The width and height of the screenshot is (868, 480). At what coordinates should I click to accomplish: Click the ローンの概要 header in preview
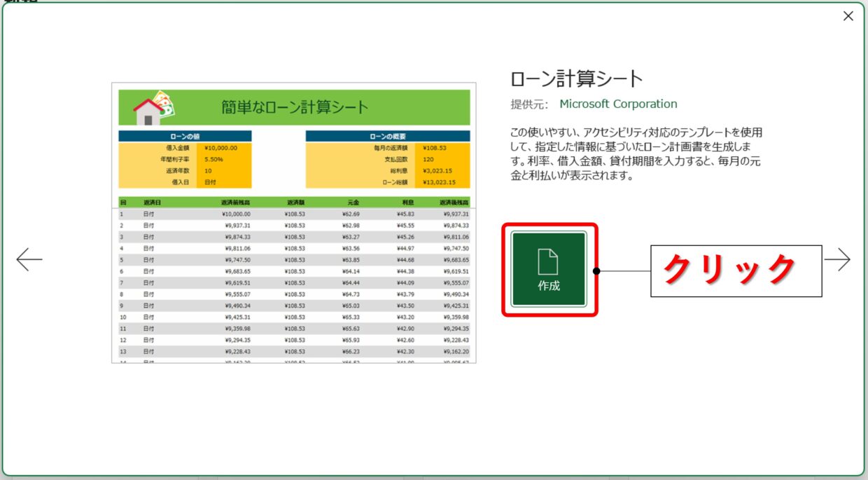click(388, 137)
